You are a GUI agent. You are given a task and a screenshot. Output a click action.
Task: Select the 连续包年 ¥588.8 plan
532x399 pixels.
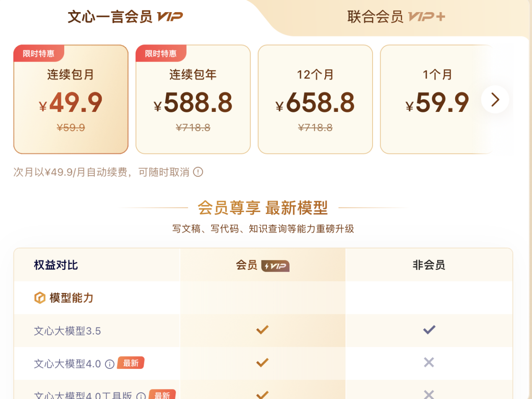pyautogui.click(x=193, y=99)
